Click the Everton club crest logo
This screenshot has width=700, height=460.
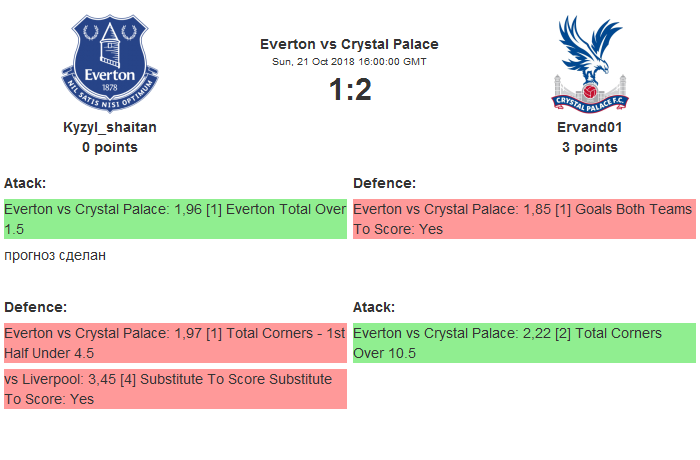[110, 63]
